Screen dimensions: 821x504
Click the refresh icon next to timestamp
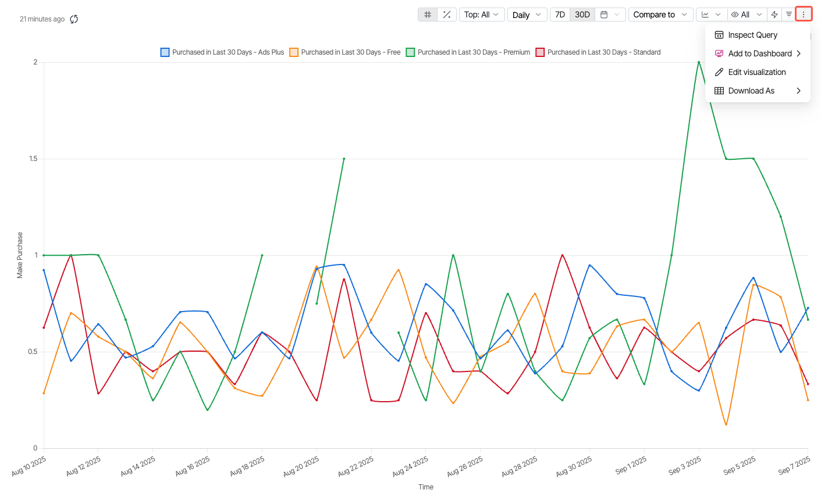(74, 19)
